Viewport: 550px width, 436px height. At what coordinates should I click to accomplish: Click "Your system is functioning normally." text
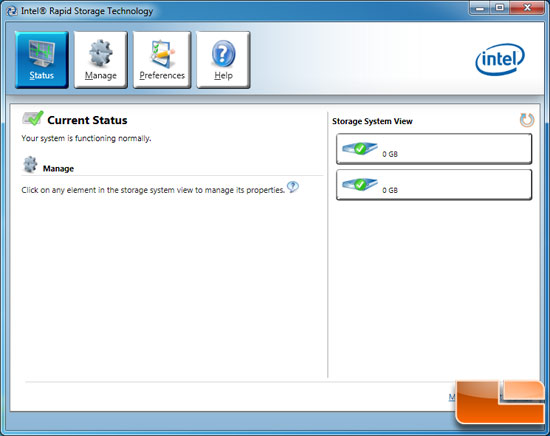(86, 138)
